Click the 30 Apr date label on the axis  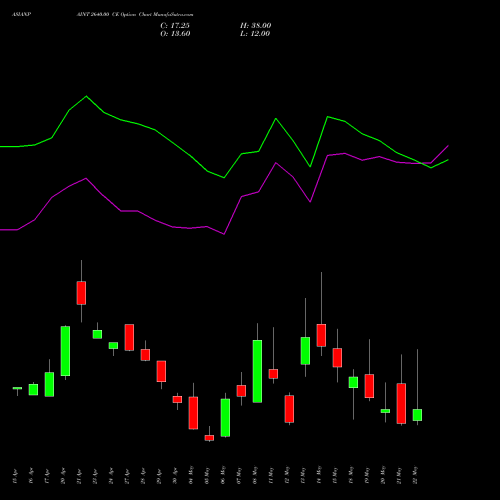(x=175, y=476)
